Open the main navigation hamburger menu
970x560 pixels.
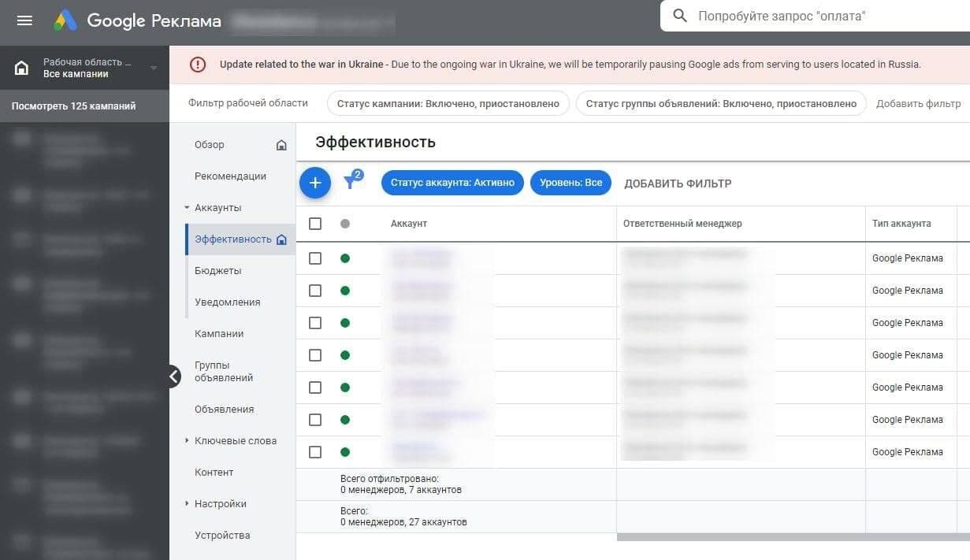coord(26,20)
